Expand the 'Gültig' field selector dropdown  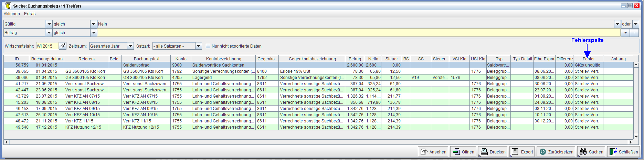click(49, 24)
